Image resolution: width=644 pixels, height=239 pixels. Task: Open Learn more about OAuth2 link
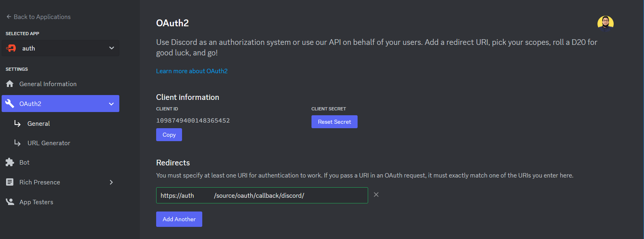(x=192, y=71)
